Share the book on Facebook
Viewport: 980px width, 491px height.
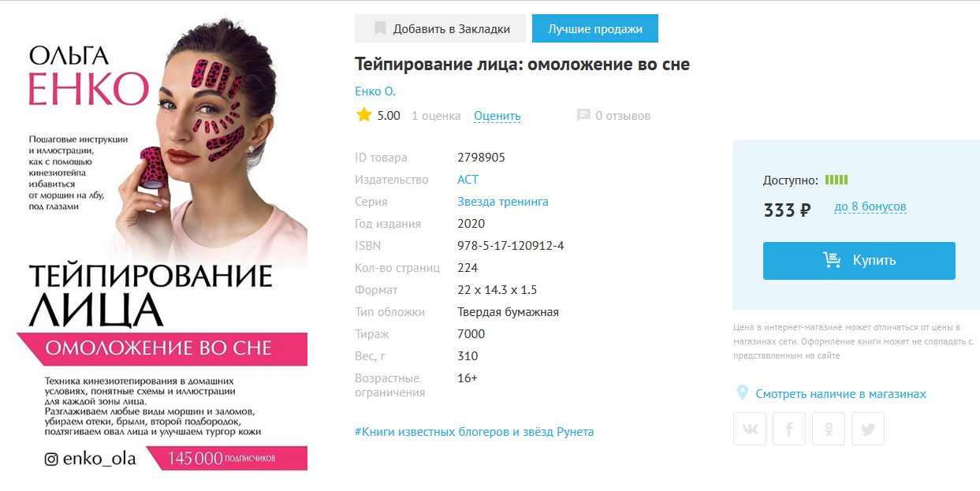(x=789, y=429)
